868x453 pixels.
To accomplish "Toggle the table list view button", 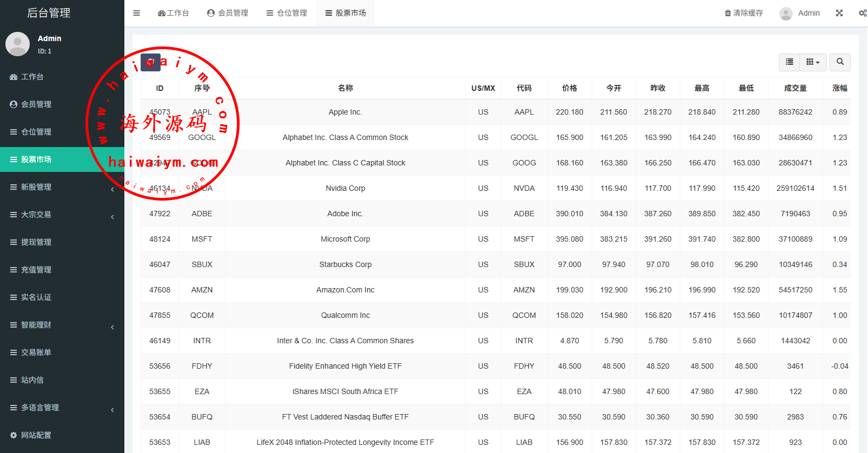I will [789, 62].
